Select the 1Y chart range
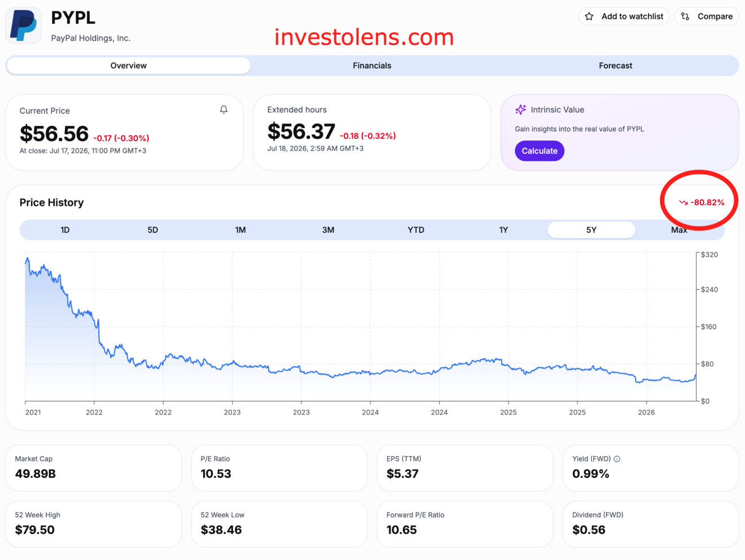Viewport: 745px width, 560px height. click(x=503, y=230)
